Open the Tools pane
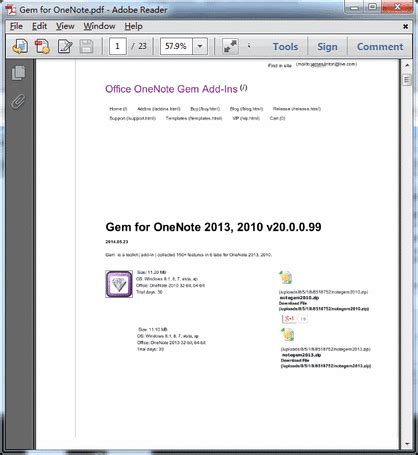 coord(285,47)
